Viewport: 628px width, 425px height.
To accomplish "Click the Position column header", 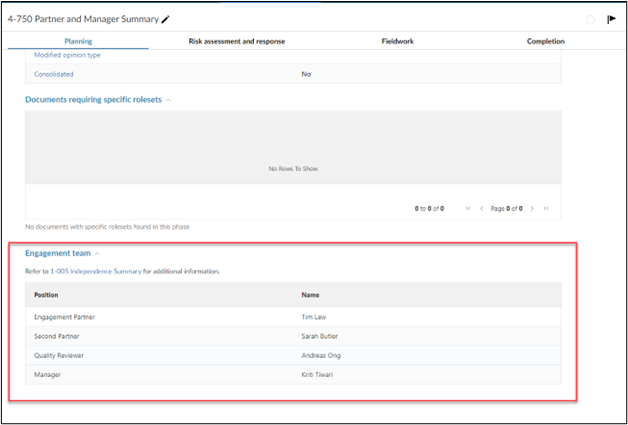I will click(46, 295).
